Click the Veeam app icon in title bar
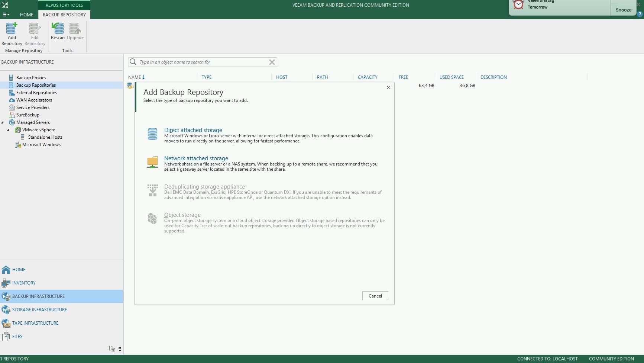 pyautogui.click(x=5, y=5)
